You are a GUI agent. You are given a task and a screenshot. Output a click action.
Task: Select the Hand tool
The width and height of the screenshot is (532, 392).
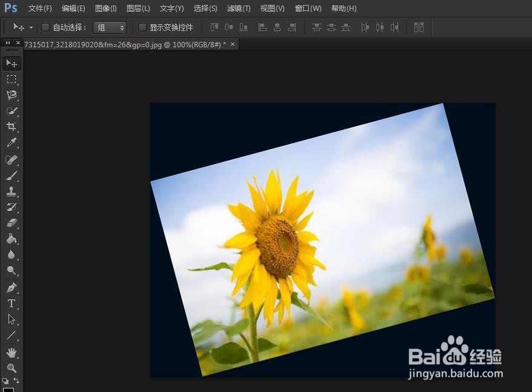click(12, 353)
